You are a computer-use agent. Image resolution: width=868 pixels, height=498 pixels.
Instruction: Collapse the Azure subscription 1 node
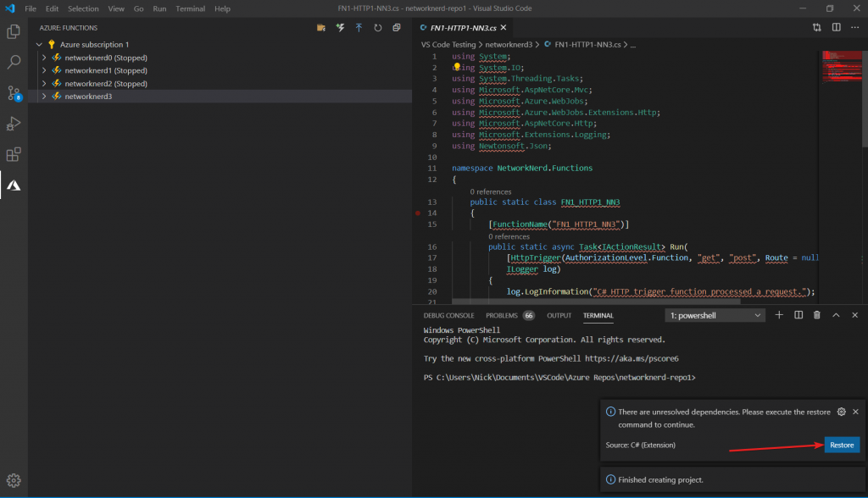39,44
